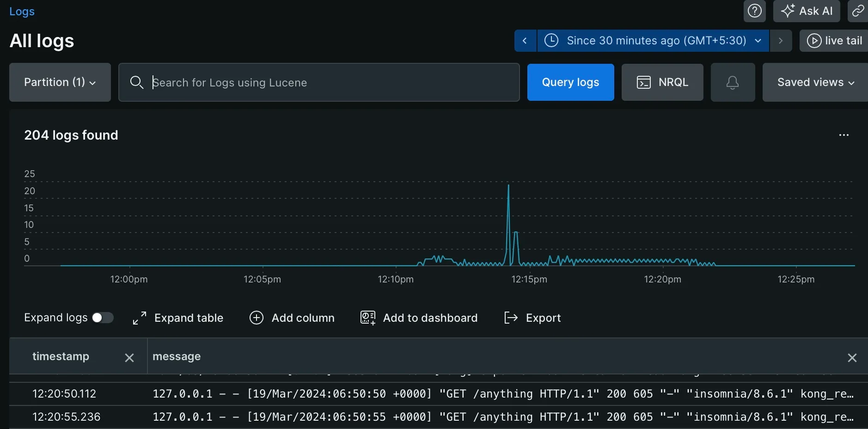Screen dimensions: 868x429
Task: Expand the Saved views dropdown
Action: (815, 82)
